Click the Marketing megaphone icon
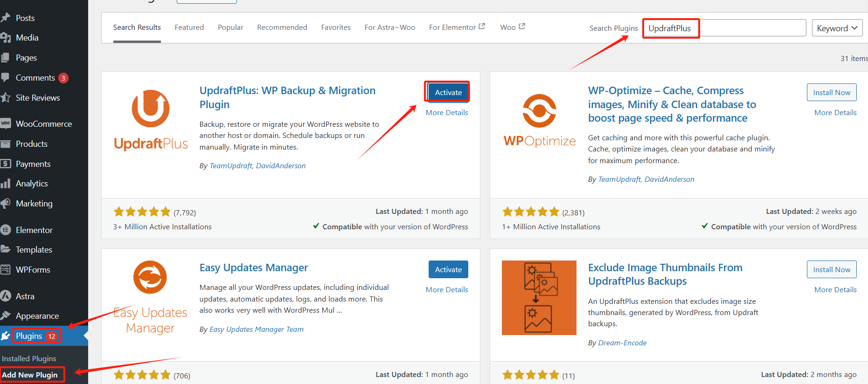This screenshot has height=384, width=868. point(6,204)
